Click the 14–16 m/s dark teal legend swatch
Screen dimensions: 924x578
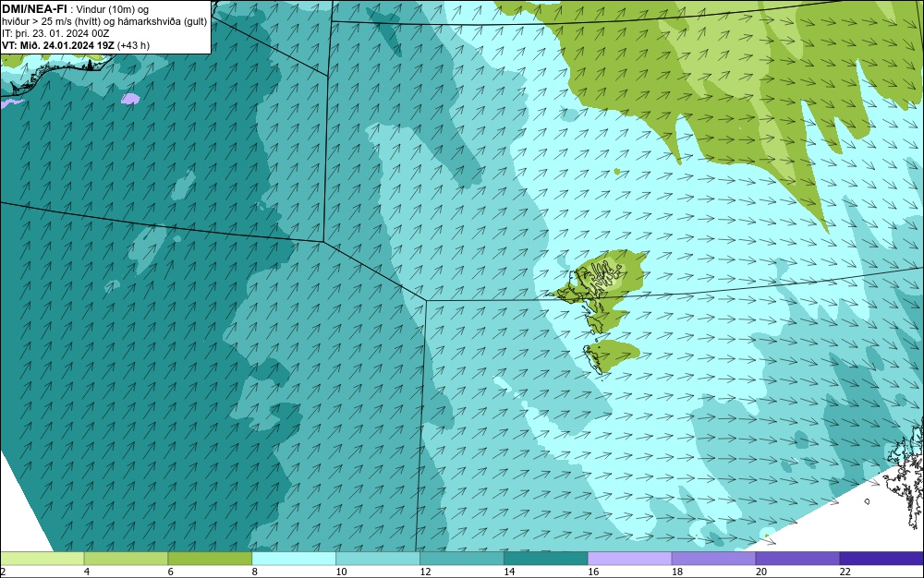pyautogui.click(x=546, y=558)
